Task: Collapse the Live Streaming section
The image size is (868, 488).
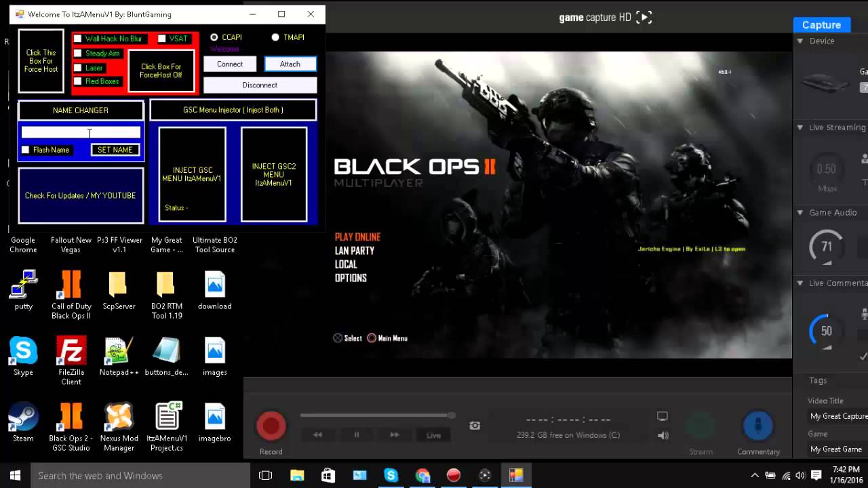Action: pyautogui.click(x=800, y=127)
